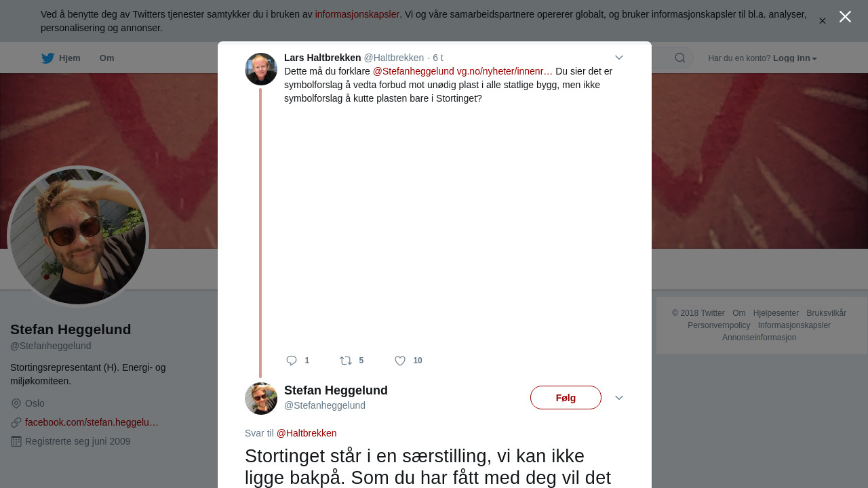Click the Twitter bird Hjem icon

[x=47, y=58]
